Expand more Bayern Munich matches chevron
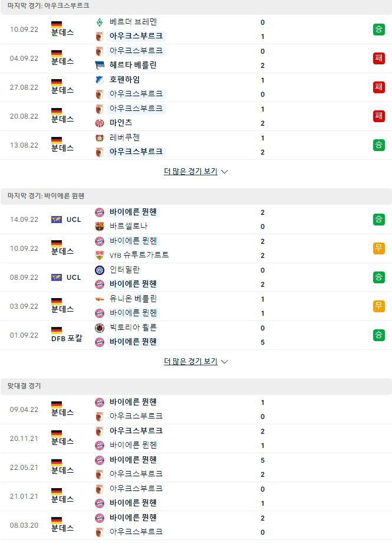 (225, 362)
